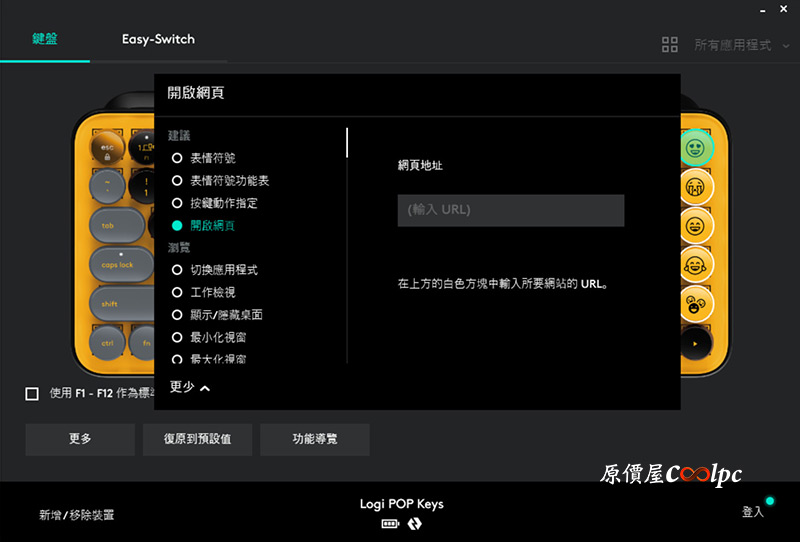
Task: Open the app grid icon beside 所有應用程式
Action: click(x=670, y=45)
